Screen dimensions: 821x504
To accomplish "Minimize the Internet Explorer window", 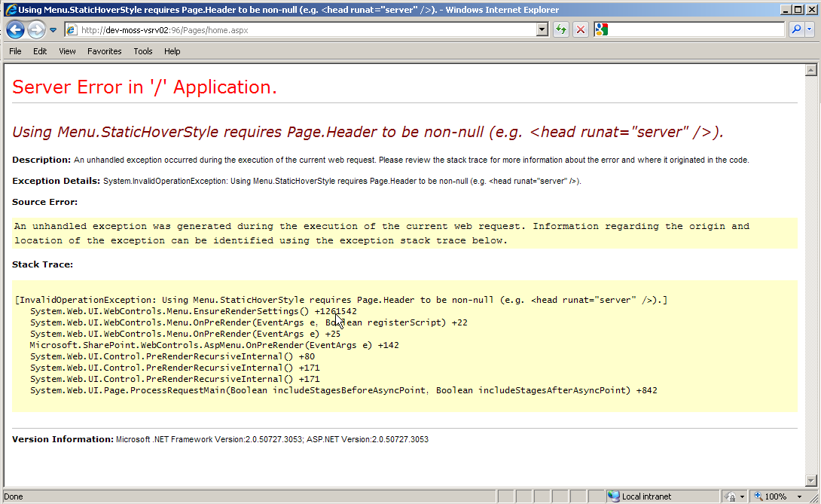I will point(786,10).
